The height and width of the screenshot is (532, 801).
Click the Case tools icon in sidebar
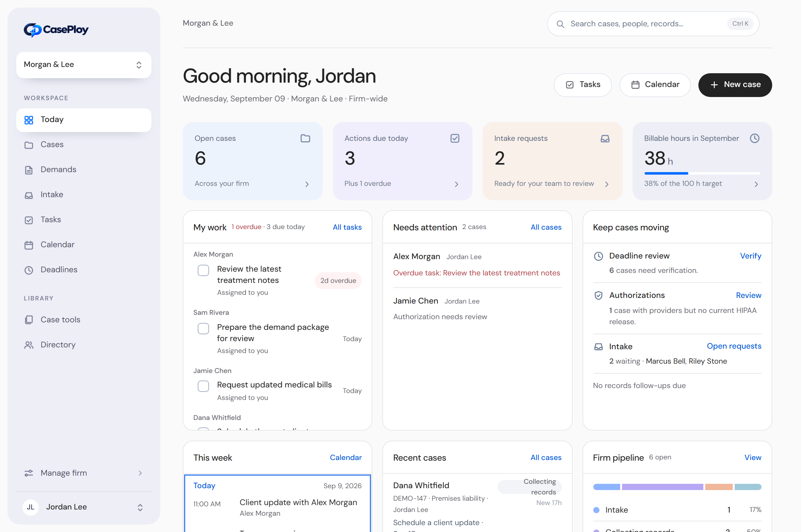[x=29, y=320]
